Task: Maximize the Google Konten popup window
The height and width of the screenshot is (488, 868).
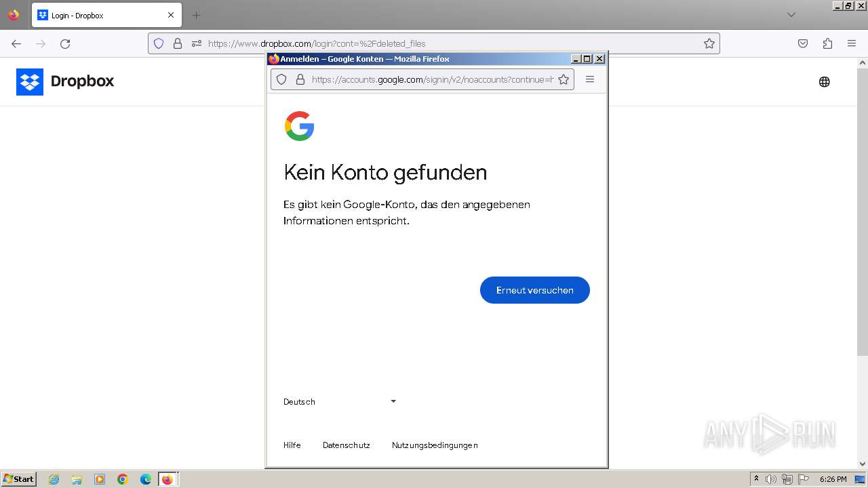Action: pos(587,59)
